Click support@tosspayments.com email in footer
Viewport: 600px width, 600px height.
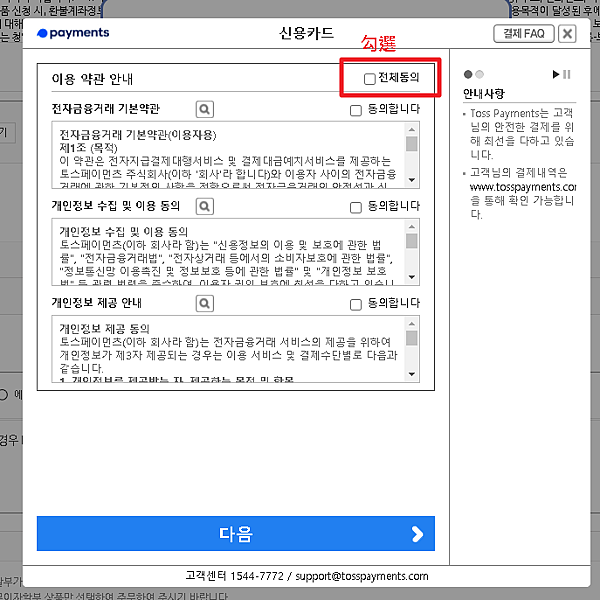362,576
